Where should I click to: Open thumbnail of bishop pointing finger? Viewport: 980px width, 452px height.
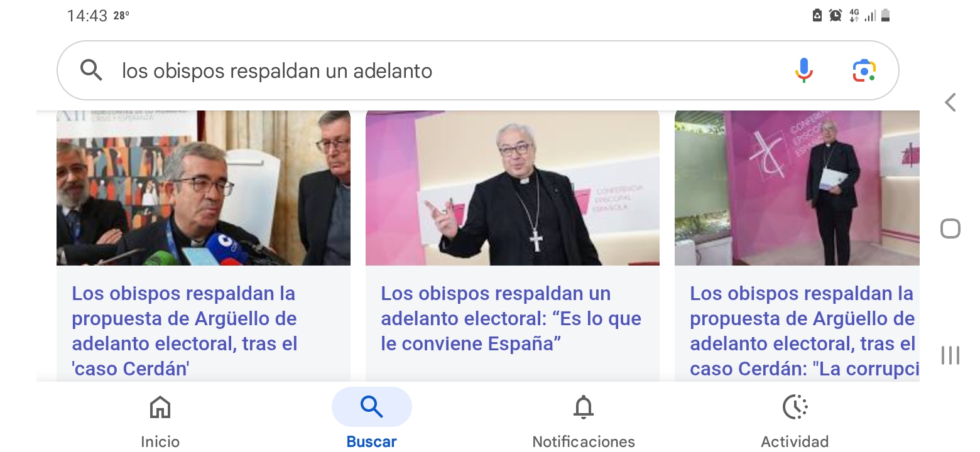513,188
